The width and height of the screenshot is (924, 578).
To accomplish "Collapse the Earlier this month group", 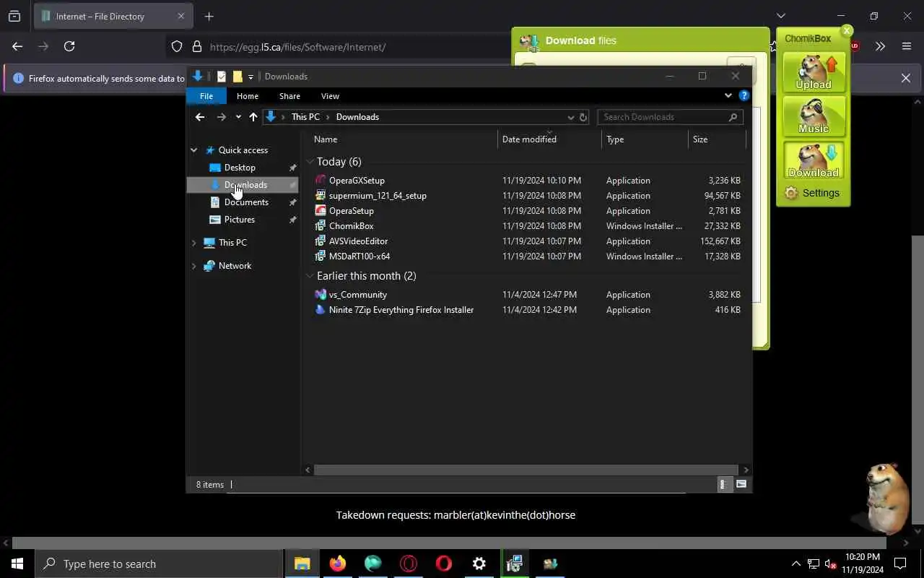I will pyautogui.click(x=310, y=276).
